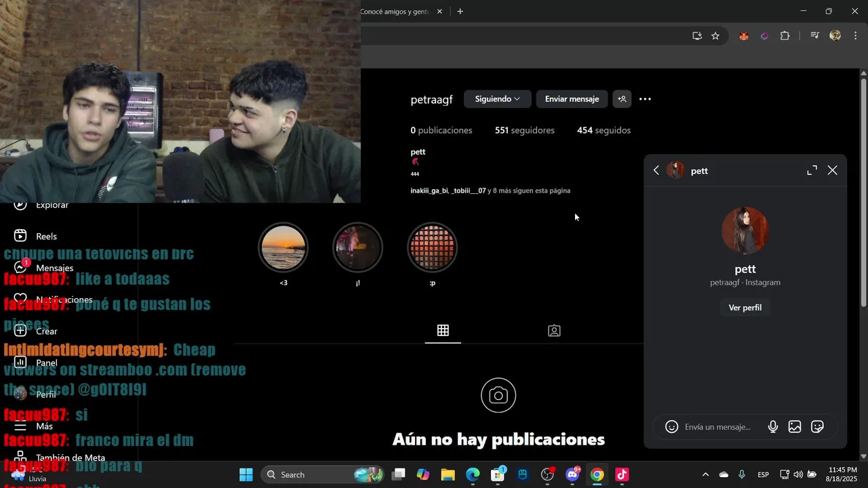Open the Chrome three-dot menu

pos(855,36)
